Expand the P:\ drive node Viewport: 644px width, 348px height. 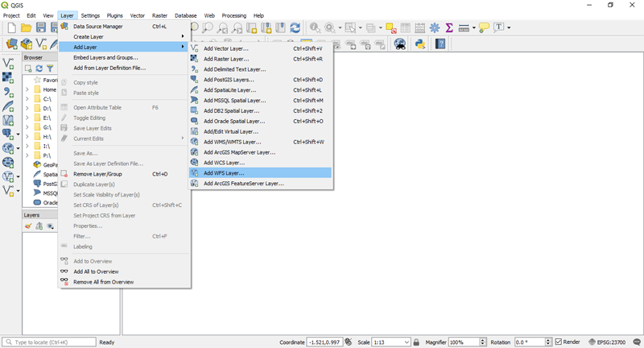pos(27,155)
